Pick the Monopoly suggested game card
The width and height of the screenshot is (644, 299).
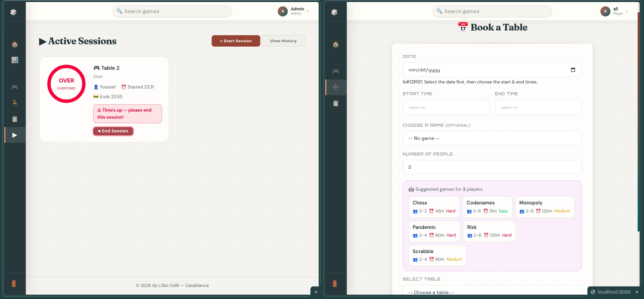[x=545, y=207]
